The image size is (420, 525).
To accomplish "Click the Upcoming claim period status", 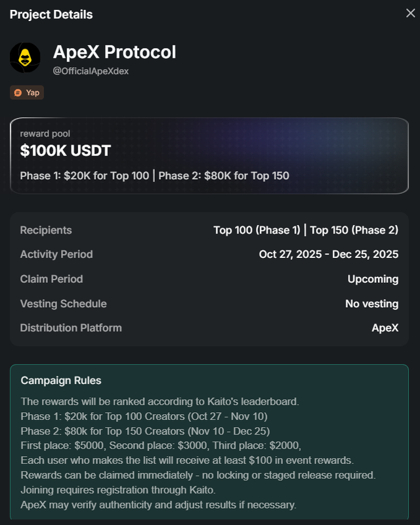I will (x=373, y=279).
